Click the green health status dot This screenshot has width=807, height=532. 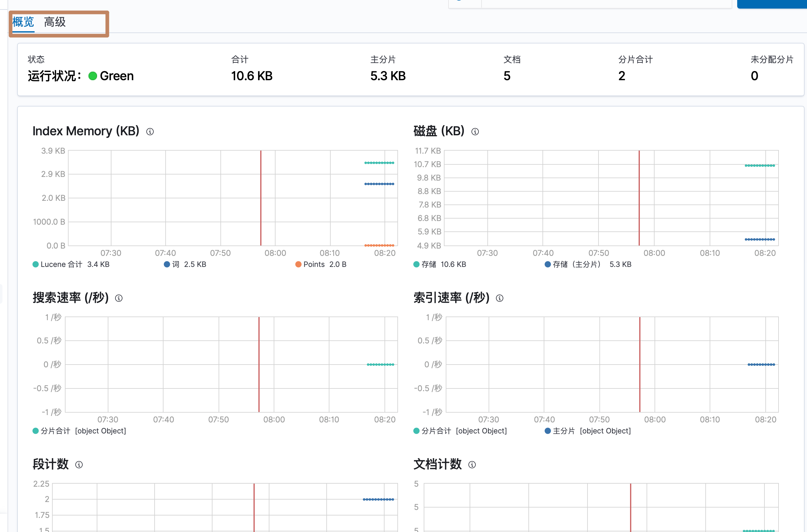pyautogui.click(x=93, y=76)
